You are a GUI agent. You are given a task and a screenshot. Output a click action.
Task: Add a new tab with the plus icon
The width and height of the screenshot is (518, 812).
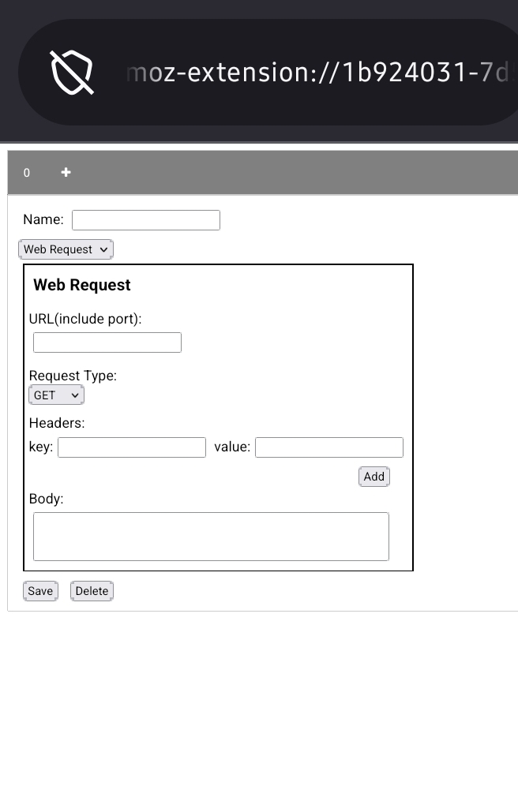click(x=66, y=172)
